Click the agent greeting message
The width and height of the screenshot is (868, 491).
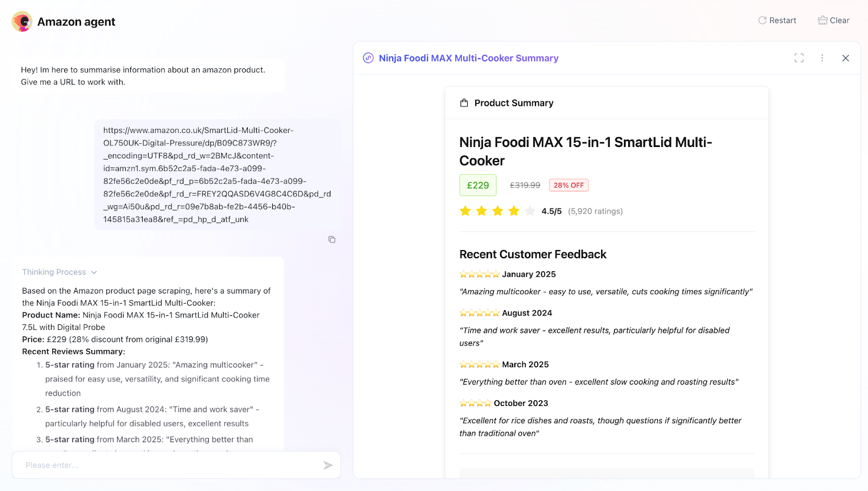148,76
